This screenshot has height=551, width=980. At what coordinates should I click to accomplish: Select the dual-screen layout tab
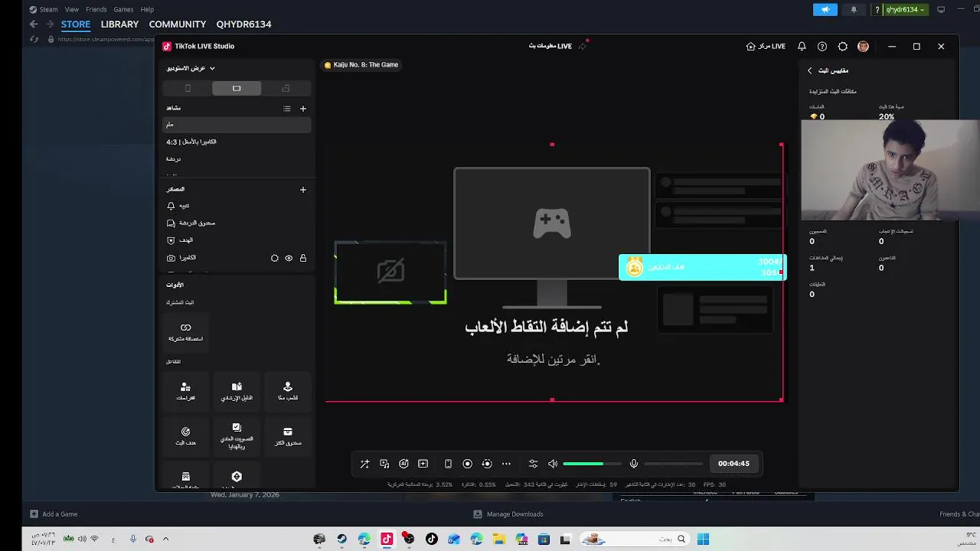(286, 89)
